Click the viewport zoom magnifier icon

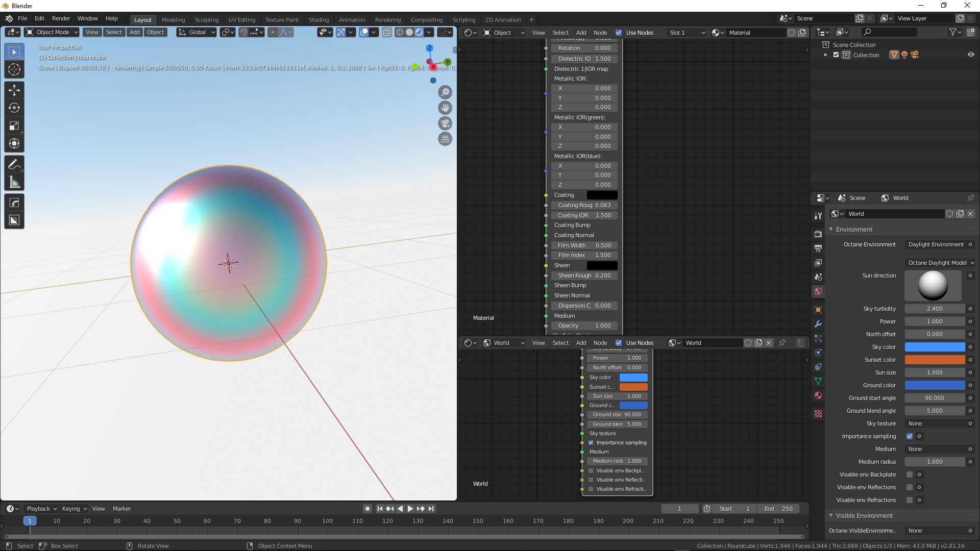[445, 92]
